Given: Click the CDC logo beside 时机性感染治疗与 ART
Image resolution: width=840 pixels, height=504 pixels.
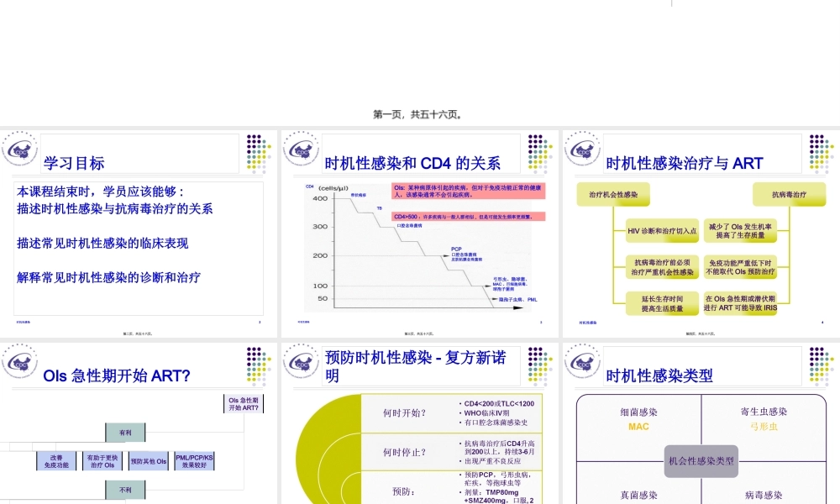Looking at the screenshot, I should click(582, 150).
